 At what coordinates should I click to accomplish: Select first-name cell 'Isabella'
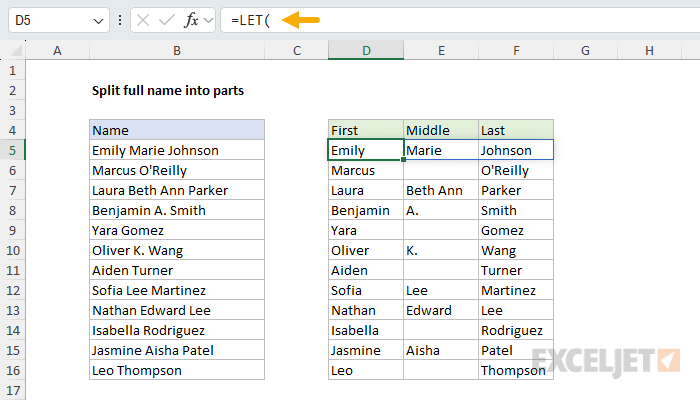(x=366, y=330)
